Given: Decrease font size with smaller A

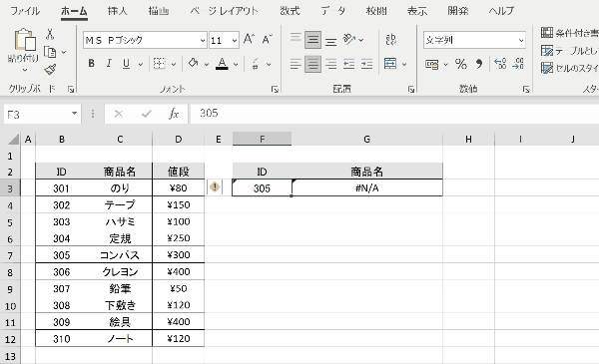Looking at the screenshot, I should click(x=267, y=39).
